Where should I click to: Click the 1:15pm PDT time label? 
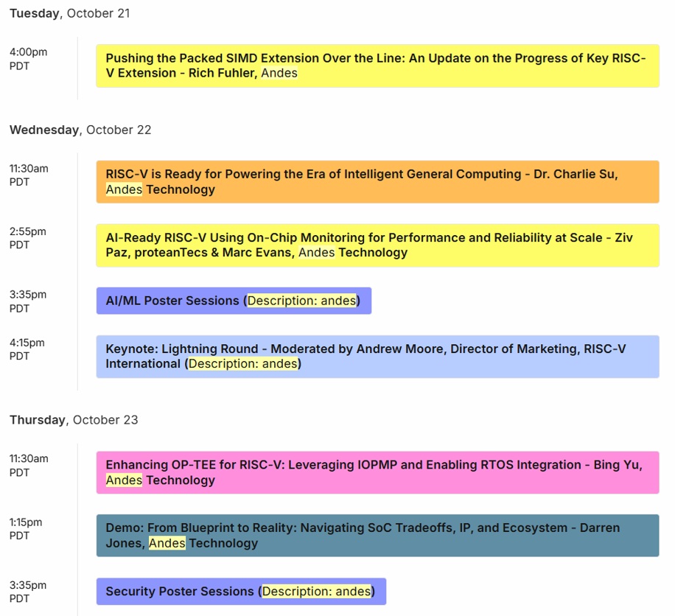[x=27, y=528]
